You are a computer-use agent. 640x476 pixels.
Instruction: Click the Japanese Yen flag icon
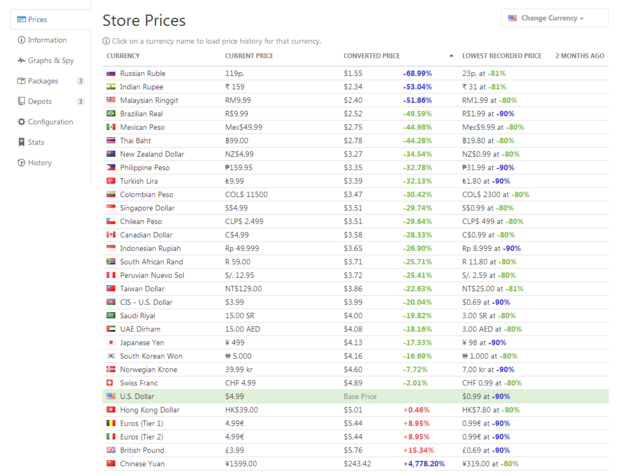pos(110,342)
